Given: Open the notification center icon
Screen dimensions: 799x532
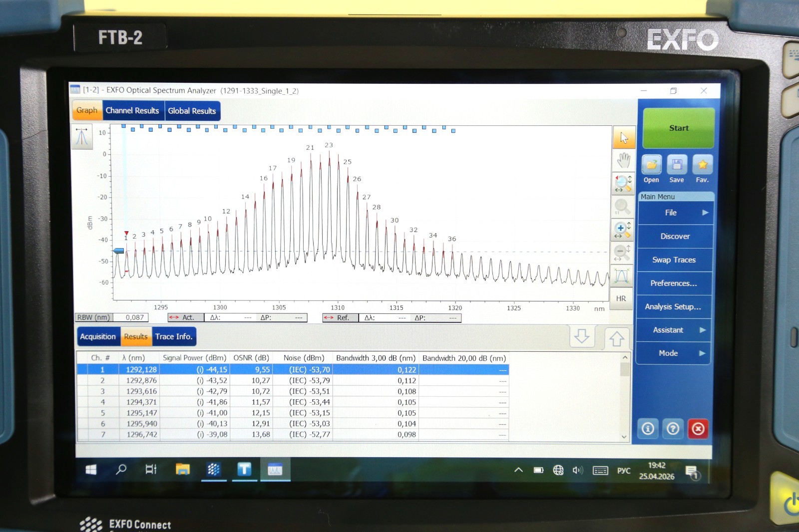Looking at the screenshot, I should coord(692,472).
